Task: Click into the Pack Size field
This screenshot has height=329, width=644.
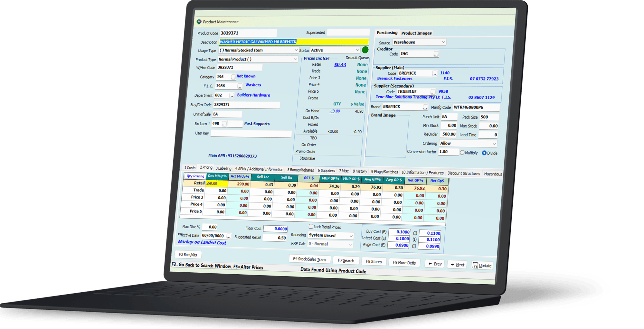Action: 489,117
